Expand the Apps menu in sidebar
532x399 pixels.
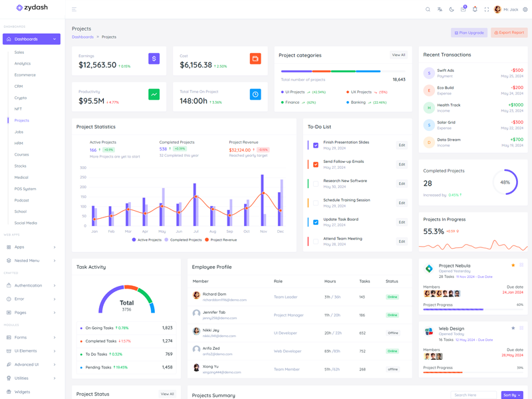point(31,247)
